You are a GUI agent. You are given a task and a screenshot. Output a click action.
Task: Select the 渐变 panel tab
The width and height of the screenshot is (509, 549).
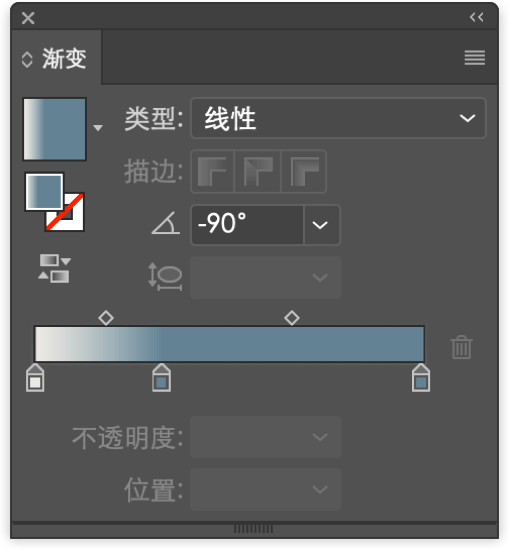pos(56,58)
